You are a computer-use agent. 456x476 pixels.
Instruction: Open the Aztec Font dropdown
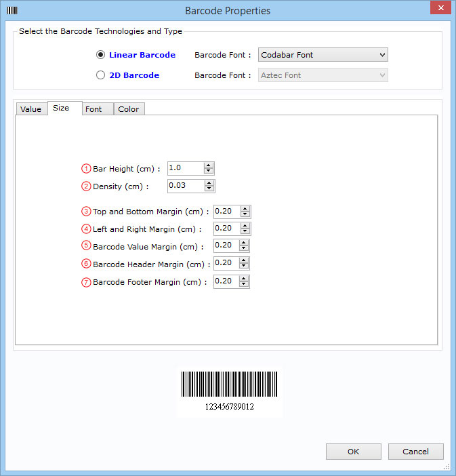pyautogui.click(x=323, y=75)
